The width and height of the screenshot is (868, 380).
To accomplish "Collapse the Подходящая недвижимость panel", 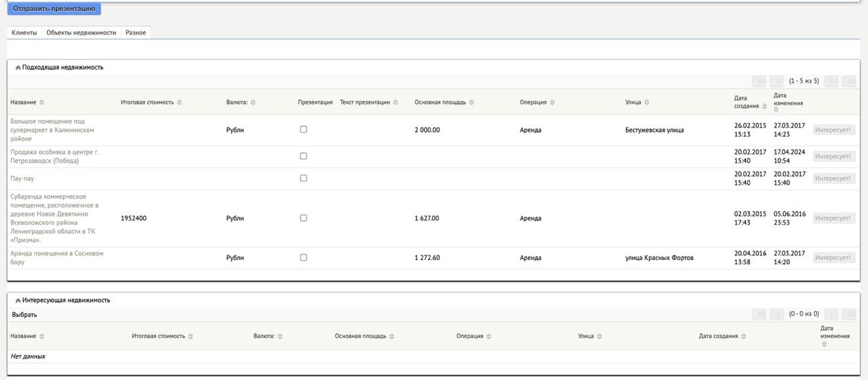I will (18, 68).
